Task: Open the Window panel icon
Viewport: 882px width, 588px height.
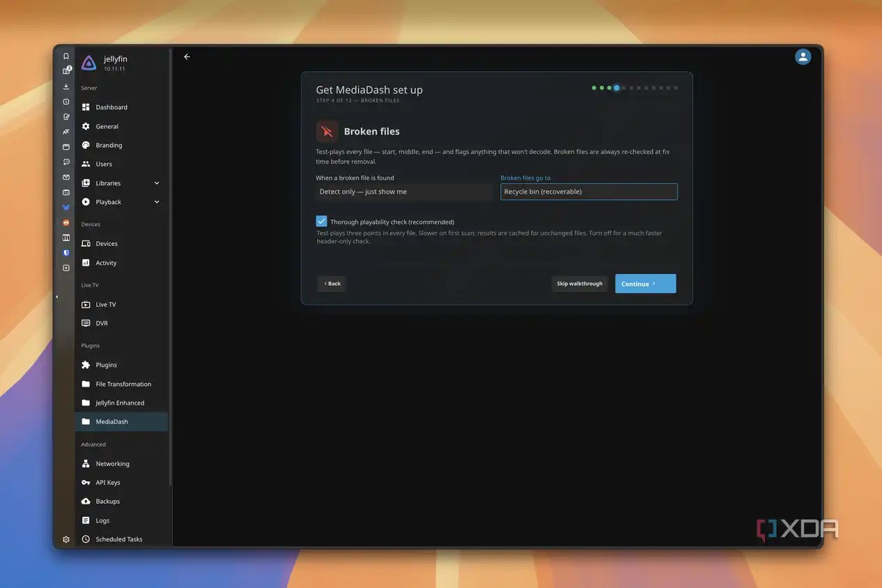Action: point(66,147)
